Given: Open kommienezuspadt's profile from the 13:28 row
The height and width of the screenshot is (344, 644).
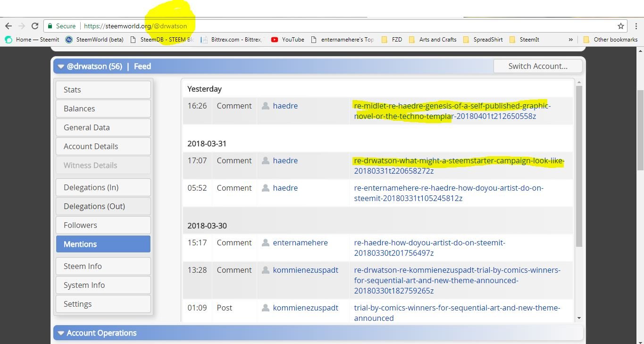Looking at the screenshot, I should (306, 270).
